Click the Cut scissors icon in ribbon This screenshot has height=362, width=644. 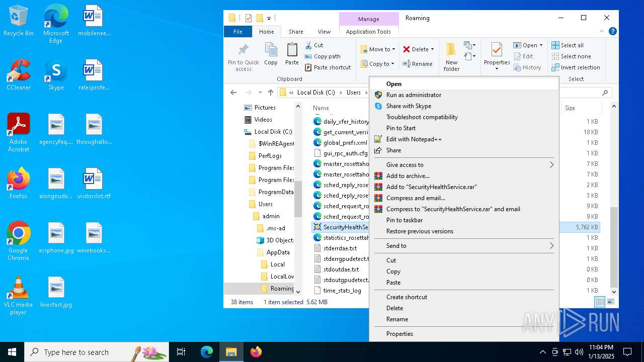[309, 45]
